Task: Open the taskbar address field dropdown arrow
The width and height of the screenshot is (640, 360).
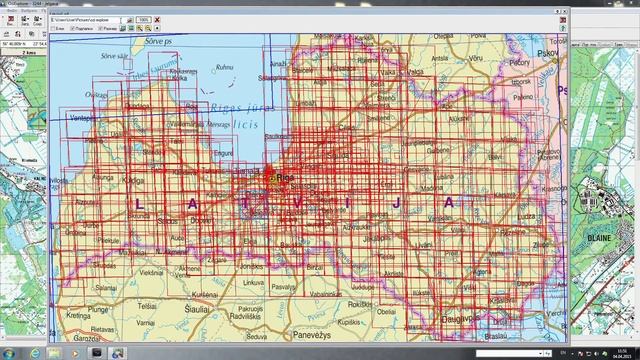Action: click(540, 353)
